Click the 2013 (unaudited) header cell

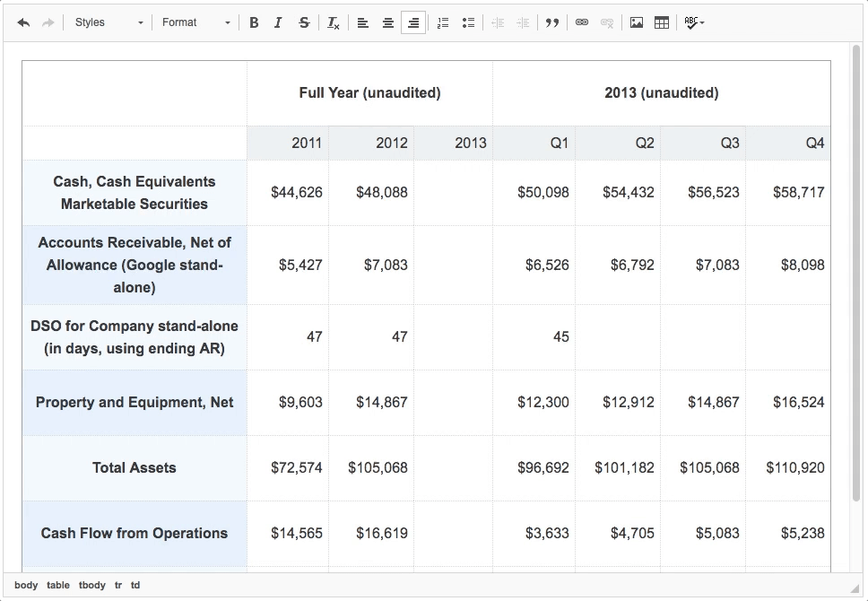[662, 93]
